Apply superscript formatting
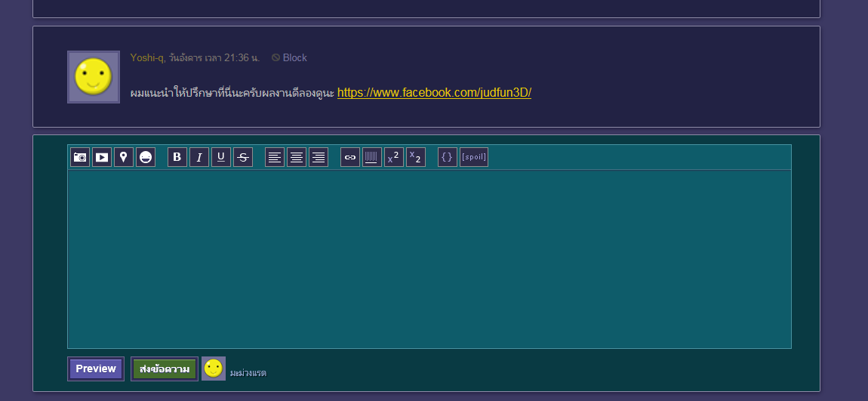This screenshot has height=401, width=868. [x=393, y=157]
